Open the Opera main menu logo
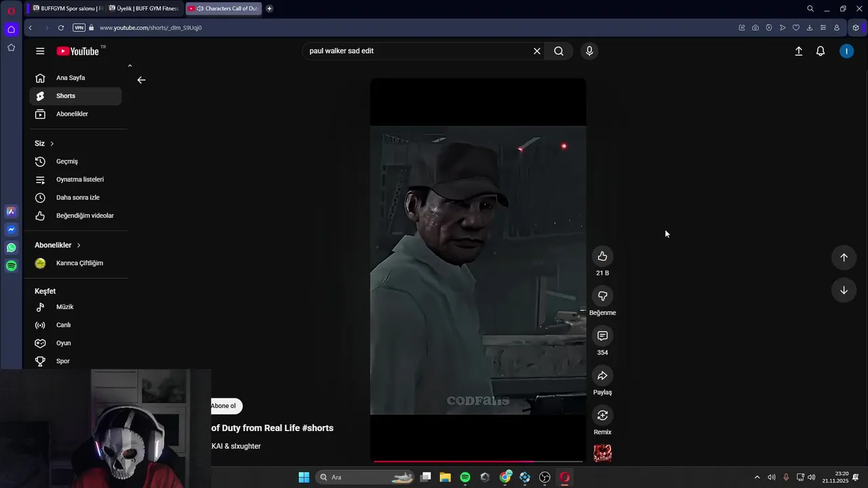This screenshot has height=488, width=868. click(x=12, y=11)
